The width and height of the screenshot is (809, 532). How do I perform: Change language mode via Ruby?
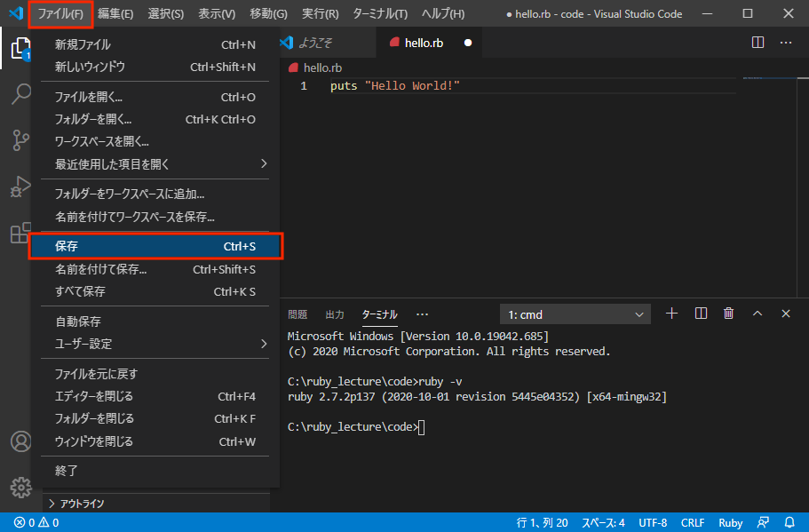pyautogui.click(x=731, y=522)
